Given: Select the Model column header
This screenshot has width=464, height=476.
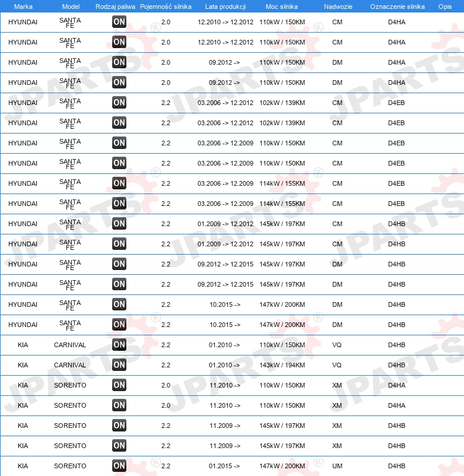Looking at the screenshot, I should coord(71,7).
